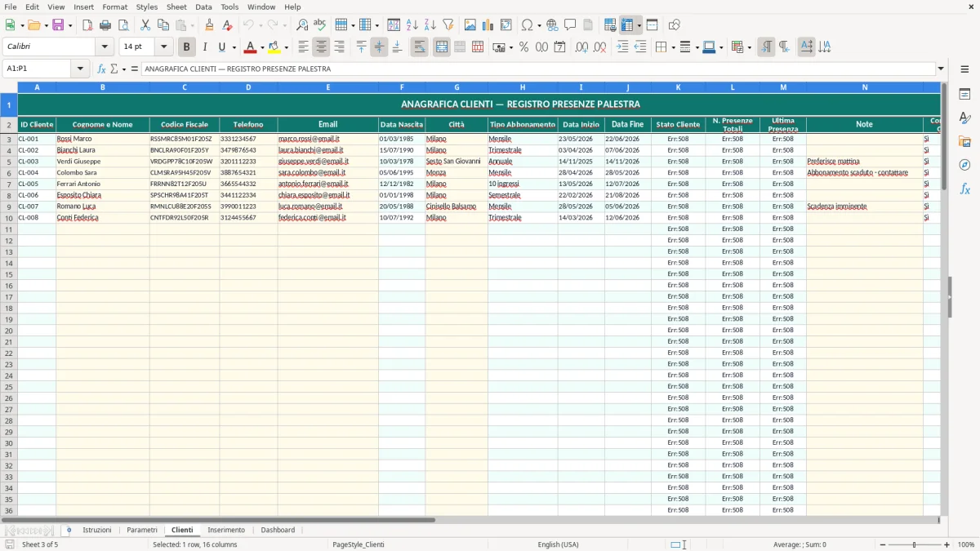The width and height of the screenshot is (980, 551).
Task: Toggle Freeze Rows and Columns button
Action: 628,25
